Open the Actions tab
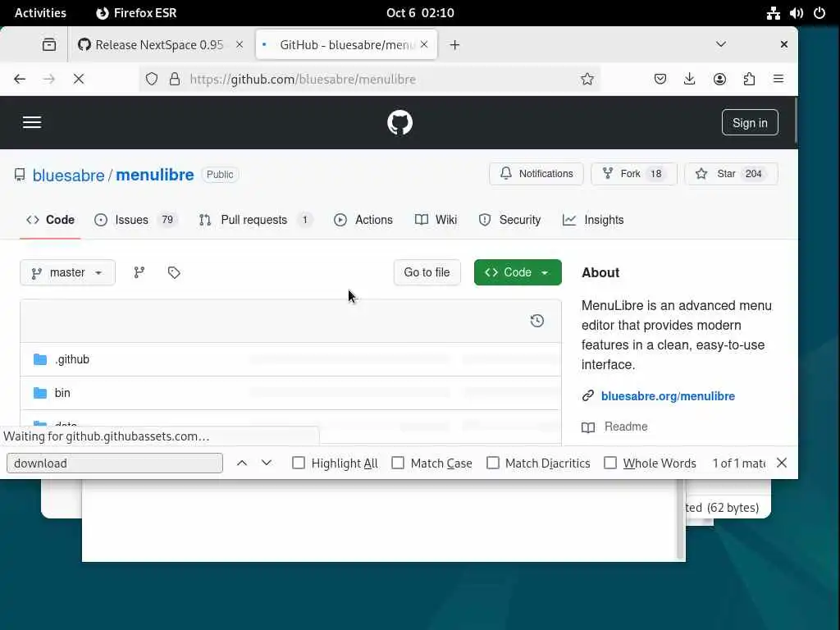This screenshot has height=630, width=840. coord(363,220)
